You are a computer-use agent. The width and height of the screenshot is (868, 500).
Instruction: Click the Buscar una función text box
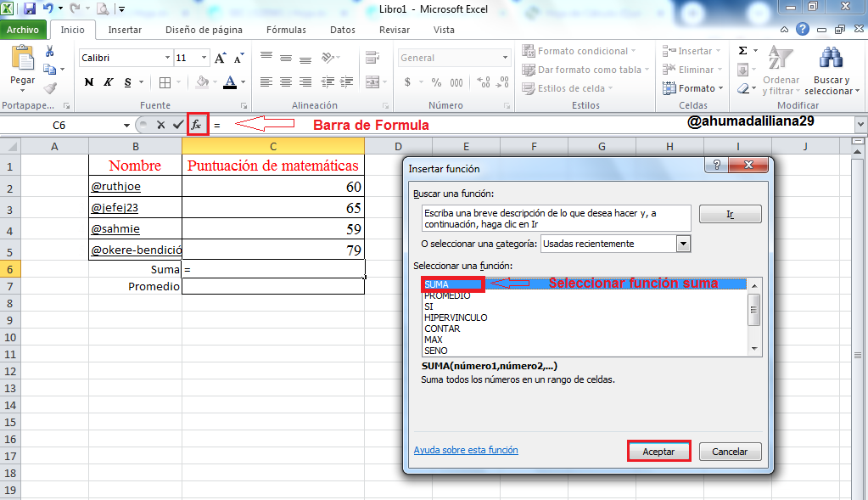(x=556, y=219)
